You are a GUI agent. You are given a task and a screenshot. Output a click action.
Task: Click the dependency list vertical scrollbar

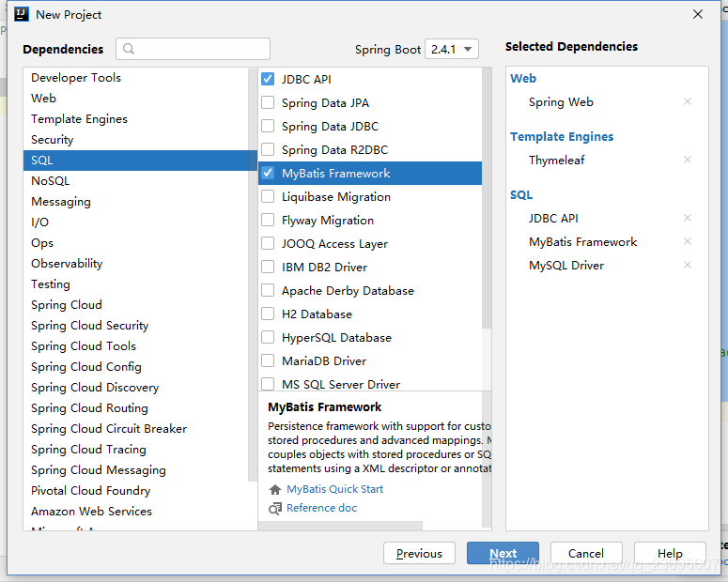coord(486,198)
